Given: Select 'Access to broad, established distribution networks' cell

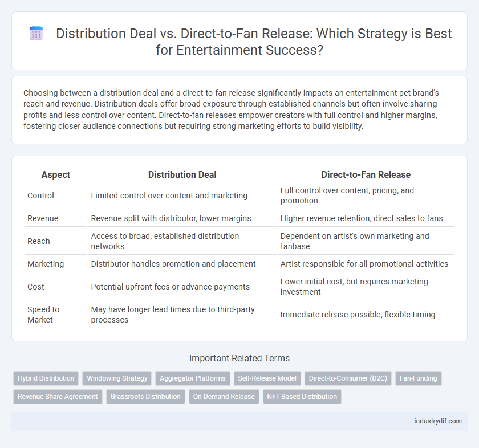Looking at the screenshot, I should coord(182,241).
